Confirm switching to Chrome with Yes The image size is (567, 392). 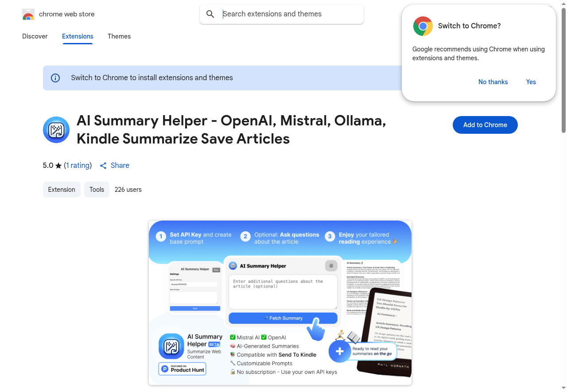coord(531,82)
